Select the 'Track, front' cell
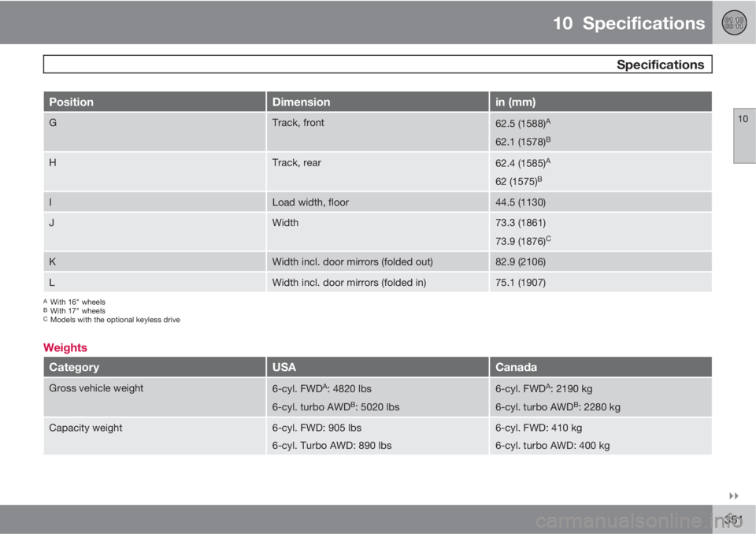 (x=377, y=132)
